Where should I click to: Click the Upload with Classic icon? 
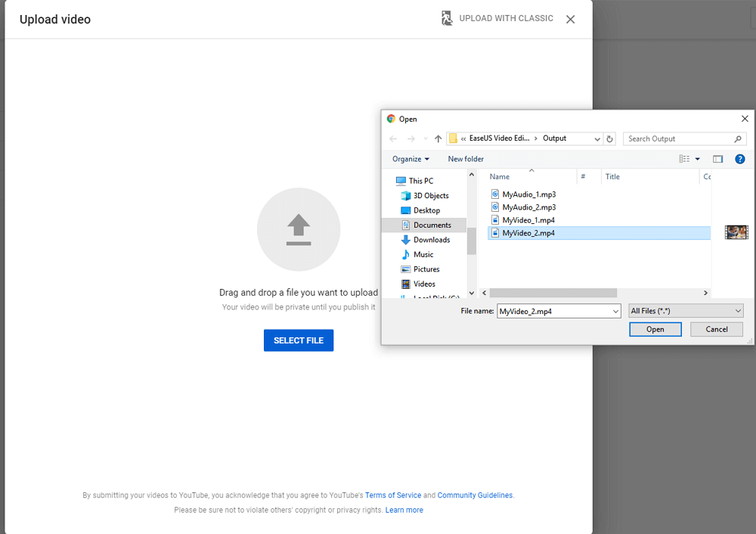pos(448,18)
